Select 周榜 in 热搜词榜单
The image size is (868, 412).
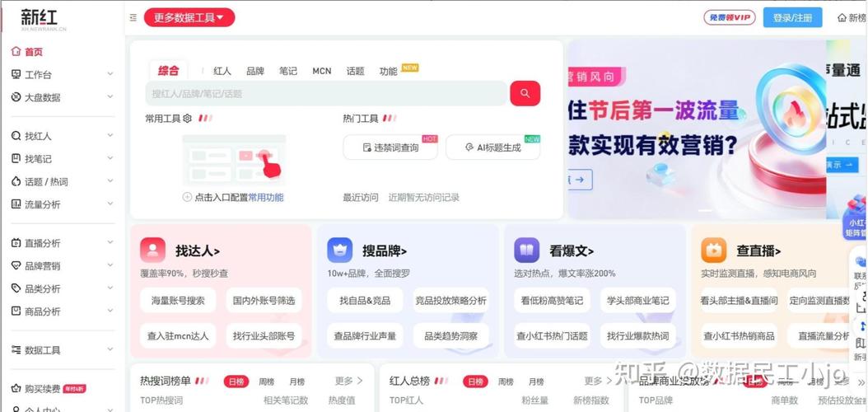point(266,382)
